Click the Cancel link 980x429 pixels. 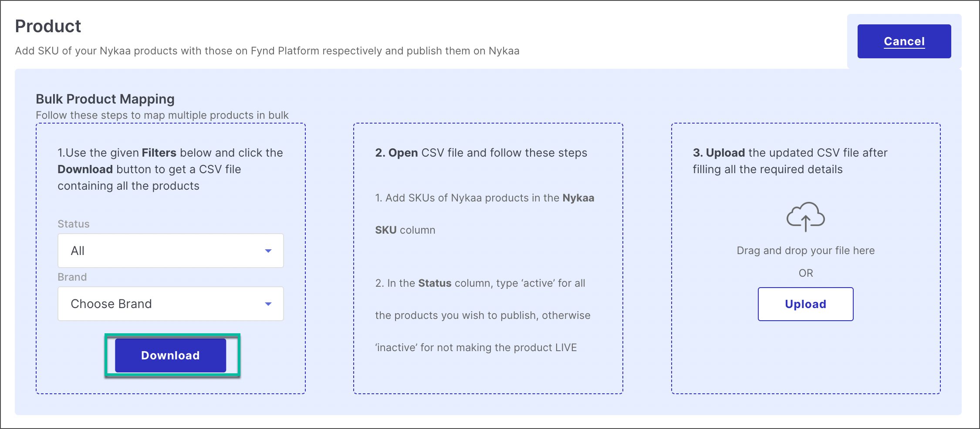(904, 41)
